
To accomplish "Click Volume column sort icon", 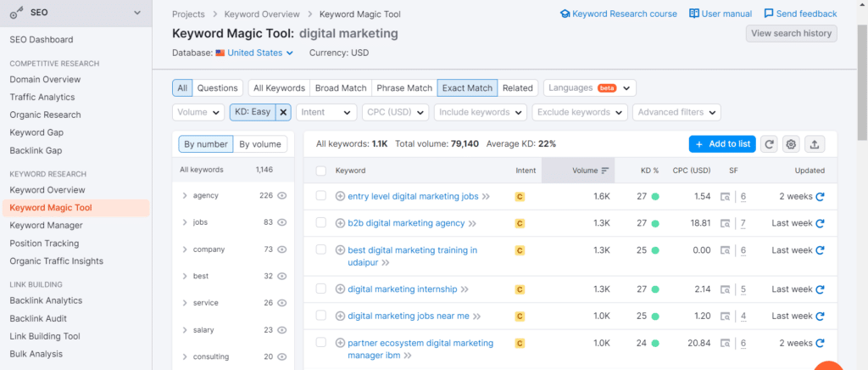I will click(x=605, y=171).
